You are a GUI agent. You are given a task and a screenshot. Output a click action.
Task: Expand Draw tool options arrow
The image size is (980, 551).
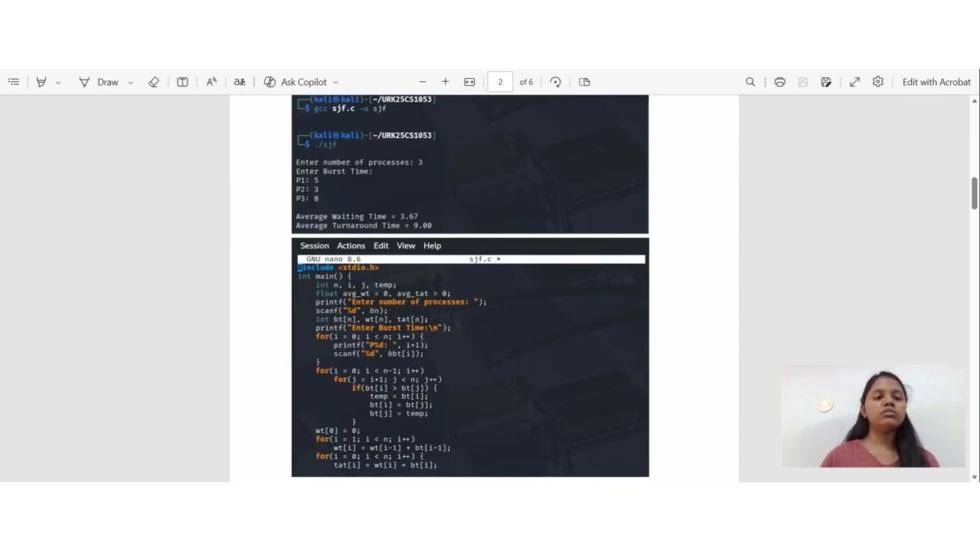click(x=130, y=82)
